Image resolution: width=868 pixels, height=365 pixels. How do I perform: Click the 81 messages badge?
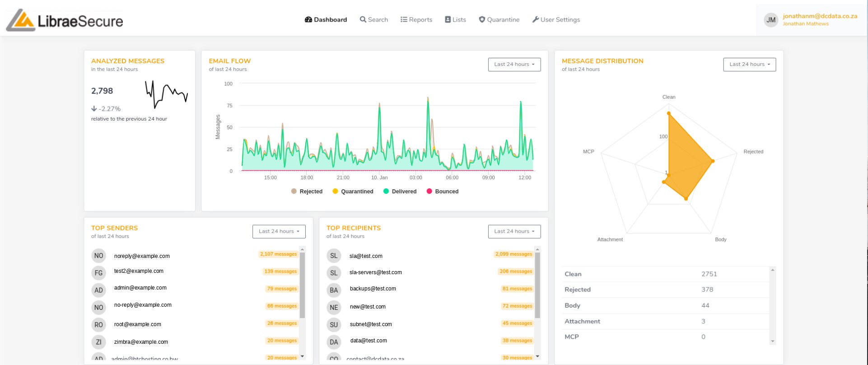pyautogui.click(x=517, y=289)
